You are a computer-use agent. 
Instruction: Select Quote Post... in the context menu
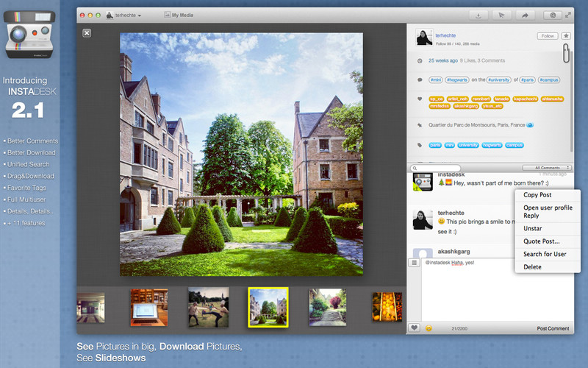coord(541,241)
